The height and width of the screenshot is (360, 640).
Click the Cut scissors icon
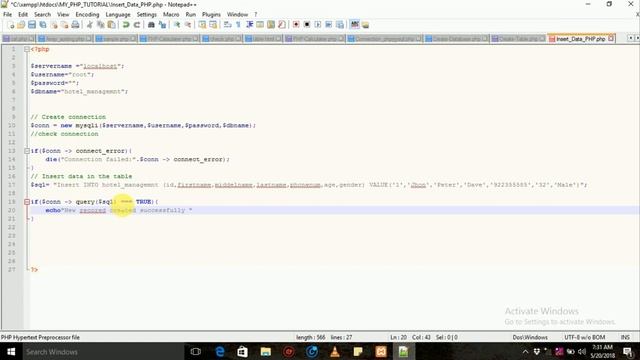[x=89, y=25]
